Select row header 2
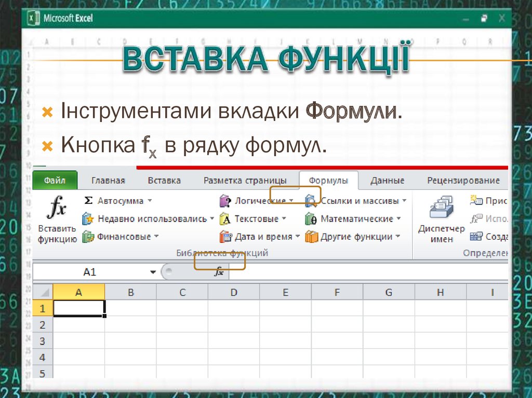This screenshot has width=532, height=398. coord(43,325)
